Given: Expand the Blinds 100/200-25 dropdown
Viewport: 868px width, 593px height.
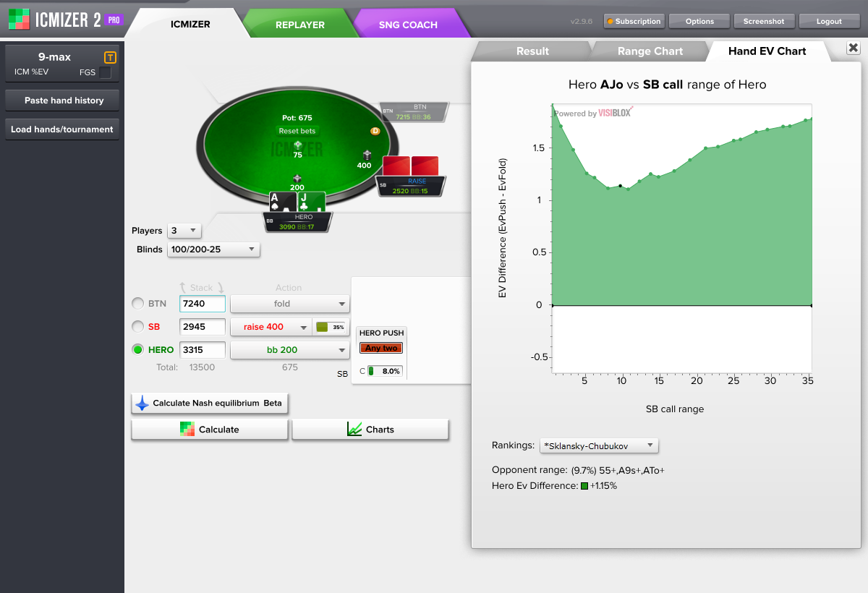Looking at the screenshot, I should (x=213, y=249).
